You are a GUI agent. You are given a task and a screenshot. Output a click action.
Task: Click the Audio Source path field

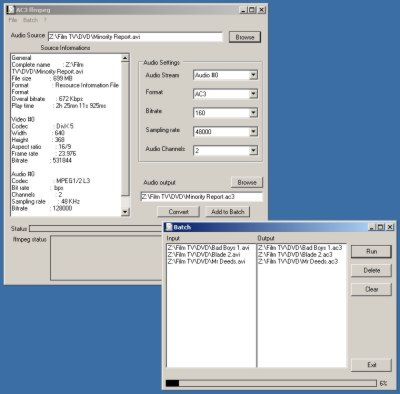pyautogui.click(x=135, y=37)
